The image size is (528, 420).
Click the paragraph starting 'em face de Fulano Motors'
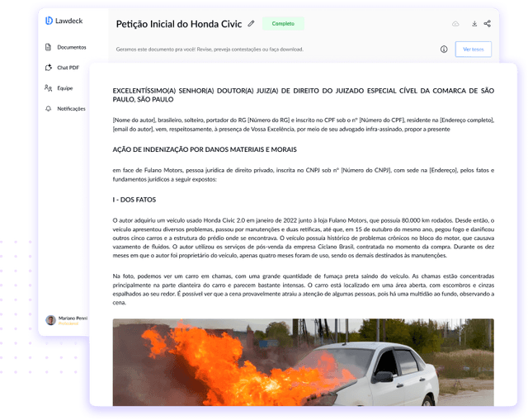(303, 175)
